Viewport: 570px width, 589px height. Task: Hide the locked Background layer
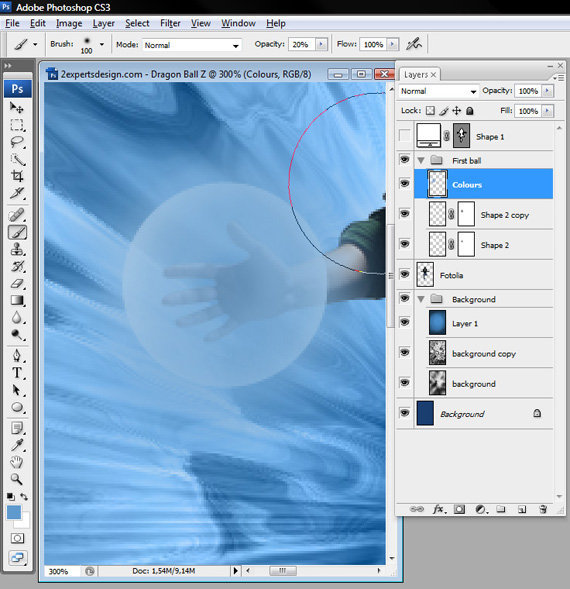pyautogui.click(x=404, y=413)
